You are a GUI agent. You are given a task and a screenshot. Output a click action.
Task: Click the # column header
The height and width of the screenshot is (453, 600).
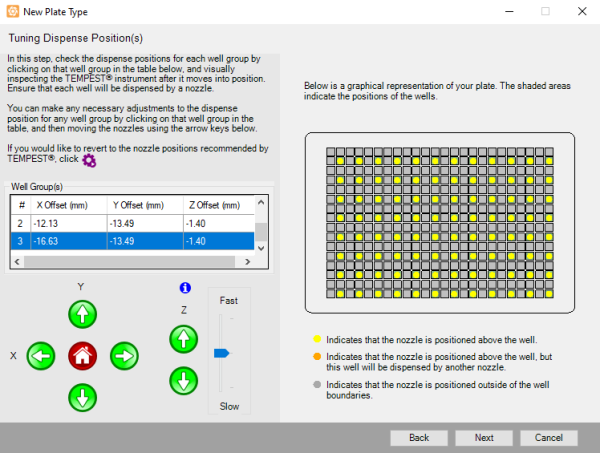21,205
